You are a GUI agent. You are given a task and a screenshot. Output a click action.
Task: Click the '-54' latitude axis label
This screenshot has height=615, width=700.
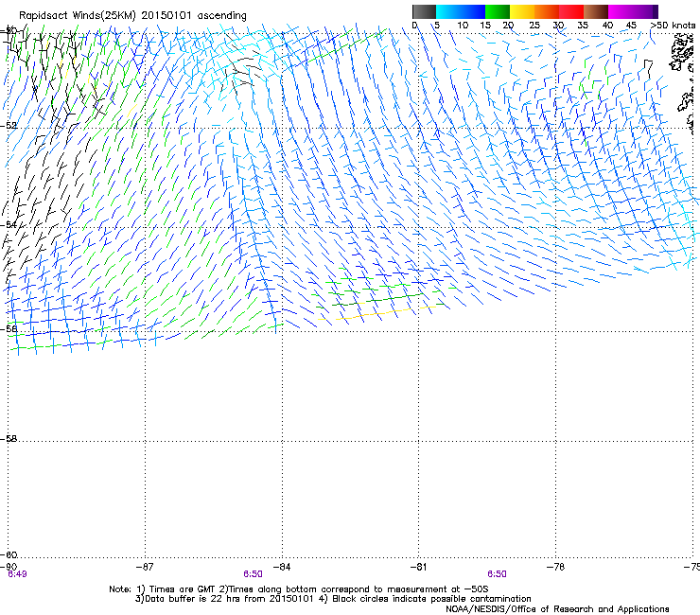(9, 224)
